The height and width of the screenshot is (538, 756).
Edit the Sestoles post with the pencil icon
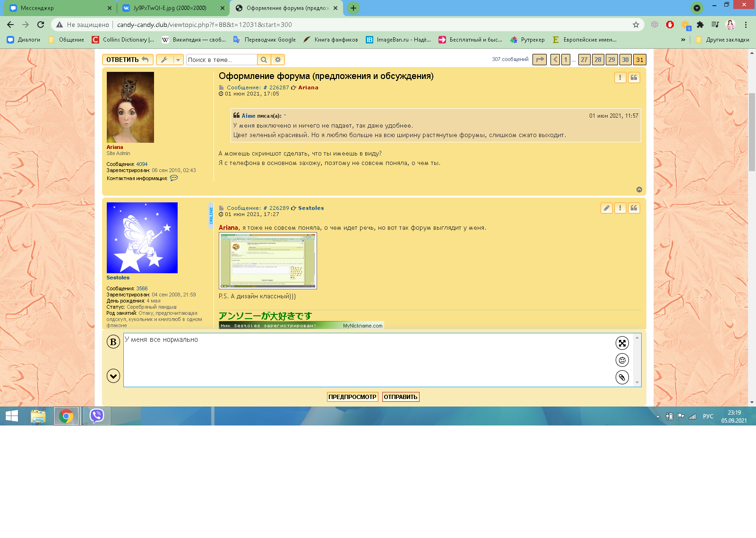pos(606,208)
